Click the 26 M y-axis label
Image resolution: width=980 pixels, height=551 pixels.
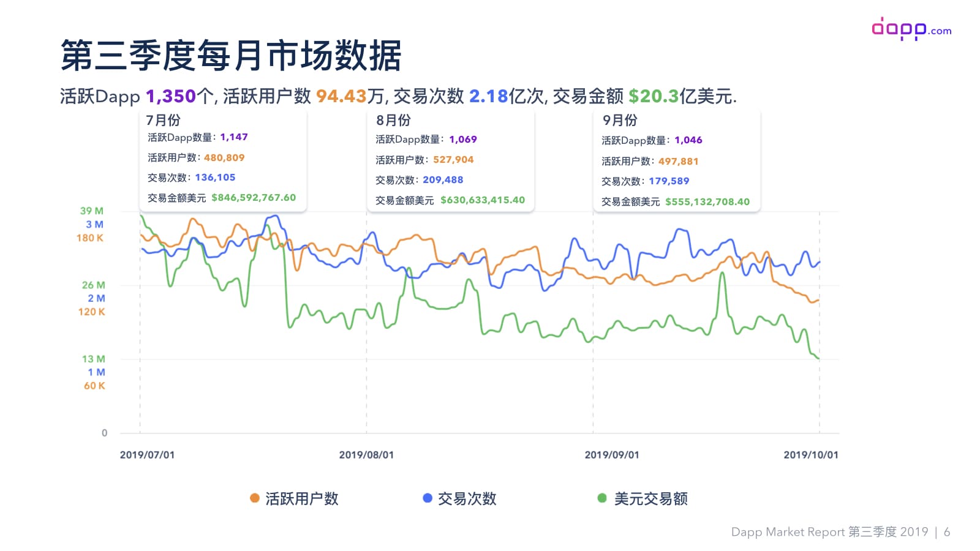[94, 285]
